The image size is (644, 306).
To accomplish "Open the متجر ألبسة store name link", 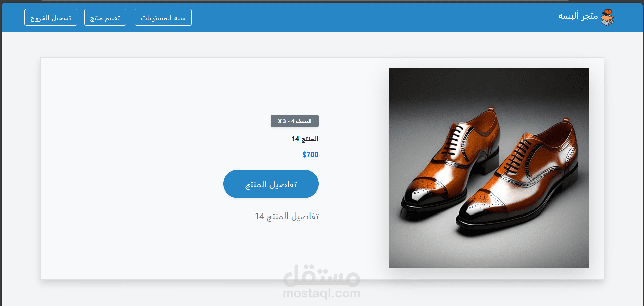I will click(x=578, y=16).
